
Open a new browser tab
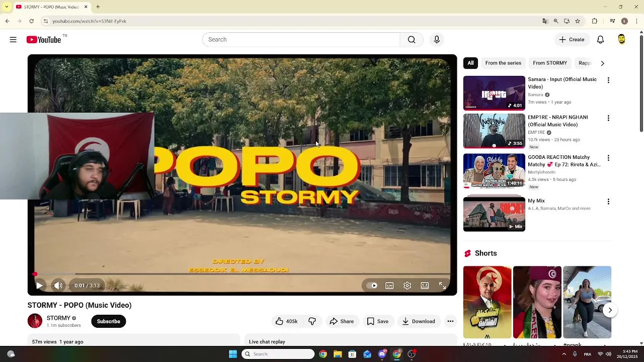pos(98,7)
